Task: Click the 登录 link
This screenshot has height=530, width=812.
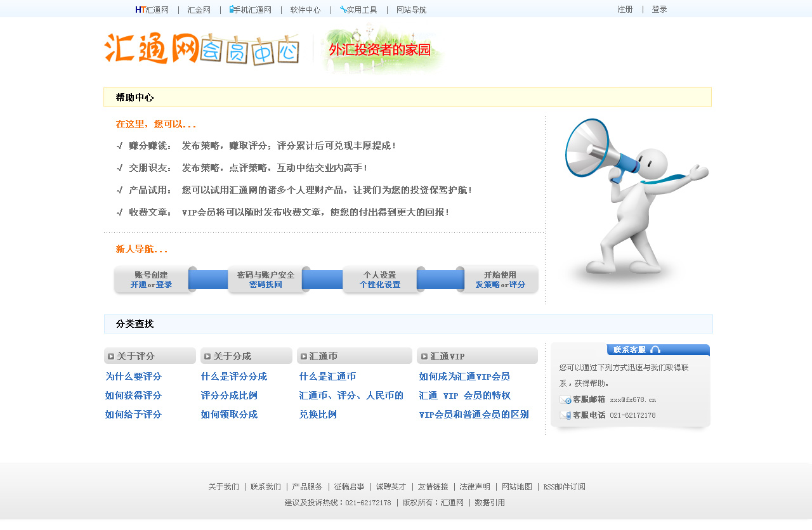Action: (x=659, y=10)
